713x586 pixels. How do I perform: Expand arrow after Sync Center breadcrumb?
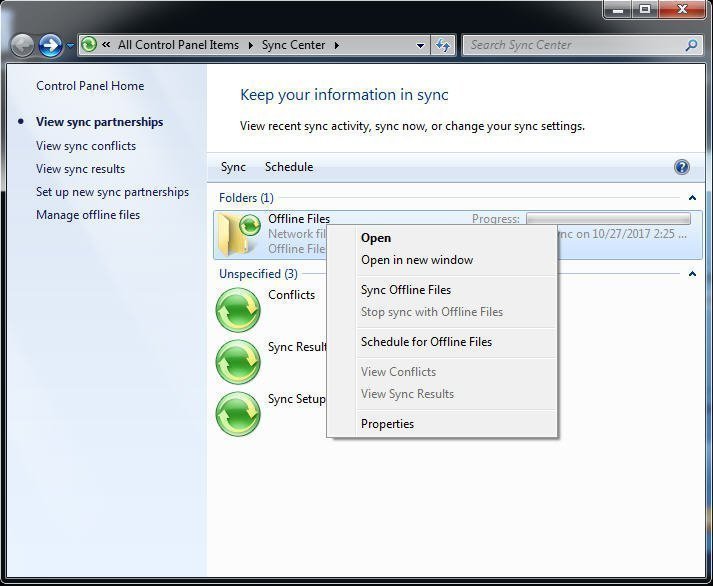pyautogui.click(x=336, y=45)
